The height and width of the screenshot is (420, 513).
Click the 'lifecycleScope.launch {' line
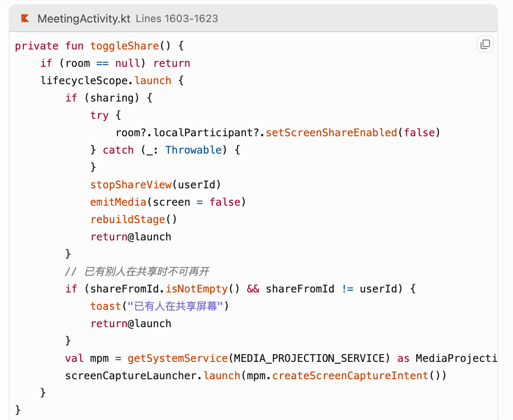coord(112,80)
